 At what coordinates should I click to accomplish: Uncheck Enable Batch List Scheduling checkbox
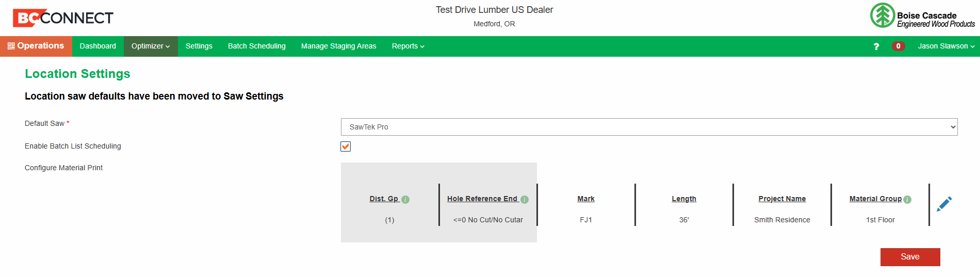346,146
